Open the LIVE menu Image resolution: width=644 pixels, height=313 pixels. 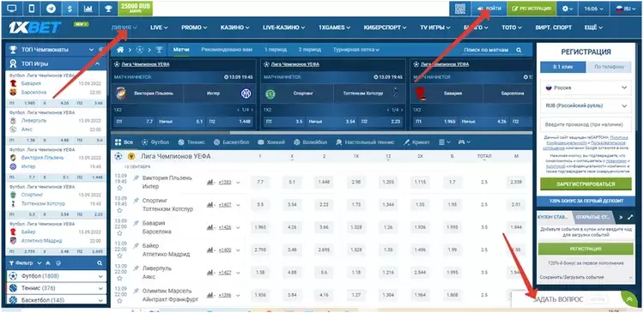[159, 27]
